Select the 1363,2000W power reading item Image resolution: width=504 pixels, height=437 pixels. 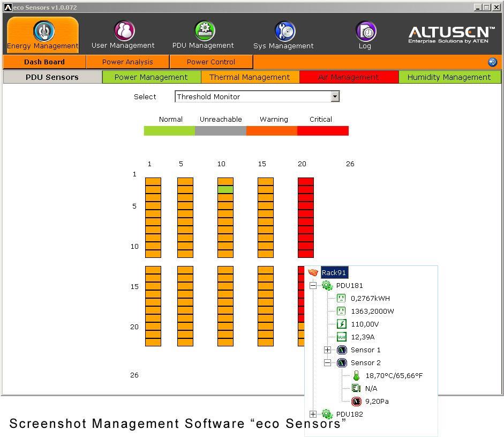tap(372, 312)
